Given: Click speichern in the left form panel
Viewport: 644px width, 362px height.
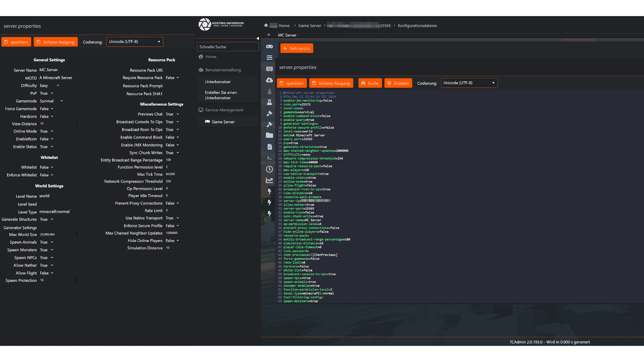Looking at the screenshot, I should [16, 42].
